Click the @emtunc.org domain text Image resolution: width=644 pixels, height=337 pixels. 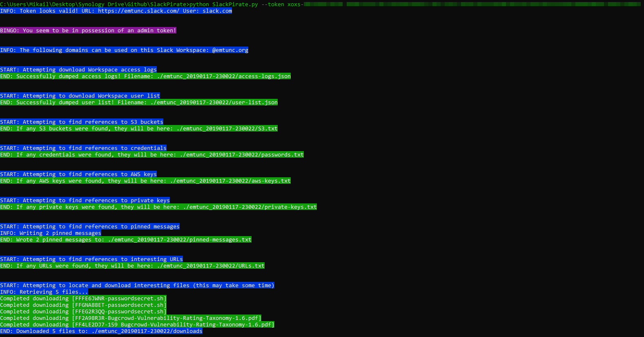tap(230, 50)
